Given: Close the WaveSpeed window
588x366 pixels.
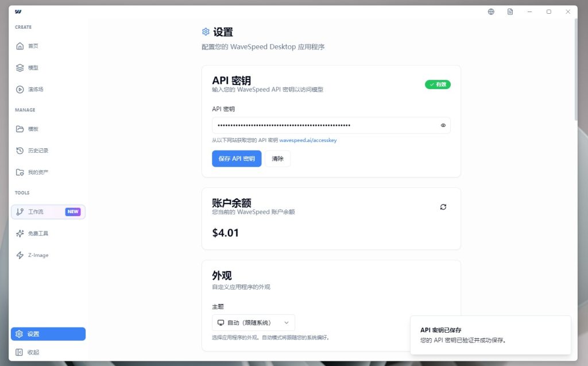Looking at the screenshot, I should 568,11.
